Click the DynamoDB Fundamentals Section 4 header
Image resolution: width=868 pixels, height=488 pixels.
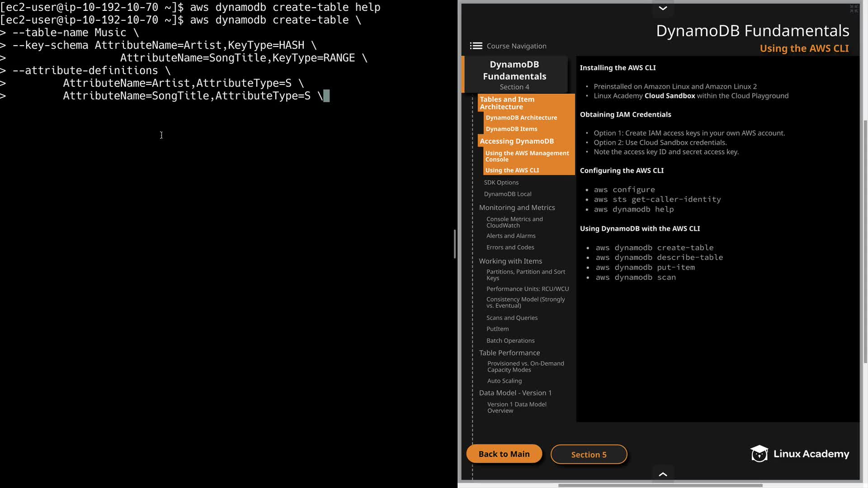(514, 75)
